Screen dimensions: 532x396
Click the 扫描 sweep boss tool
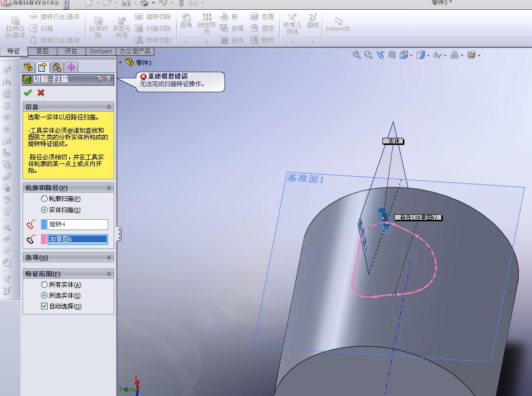(x=42, y=29)
